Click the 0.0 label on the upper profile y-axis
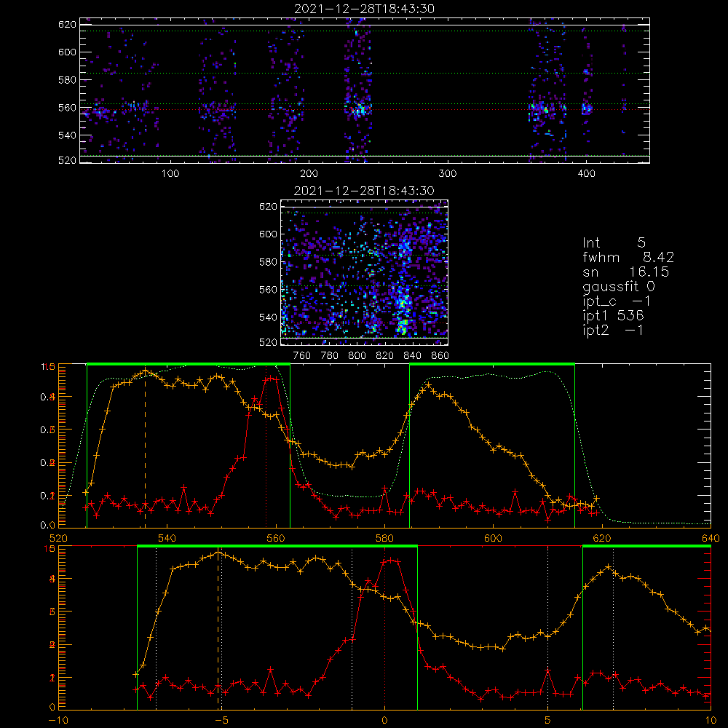 [x=48, y=525]
